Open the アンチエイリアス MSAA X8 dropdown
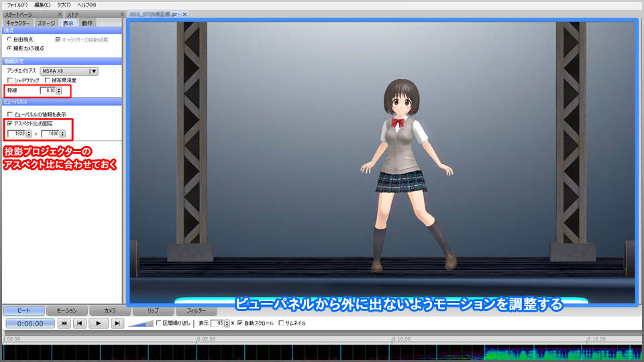The width and height of the screenshot is (644, 362). (93, 70)
